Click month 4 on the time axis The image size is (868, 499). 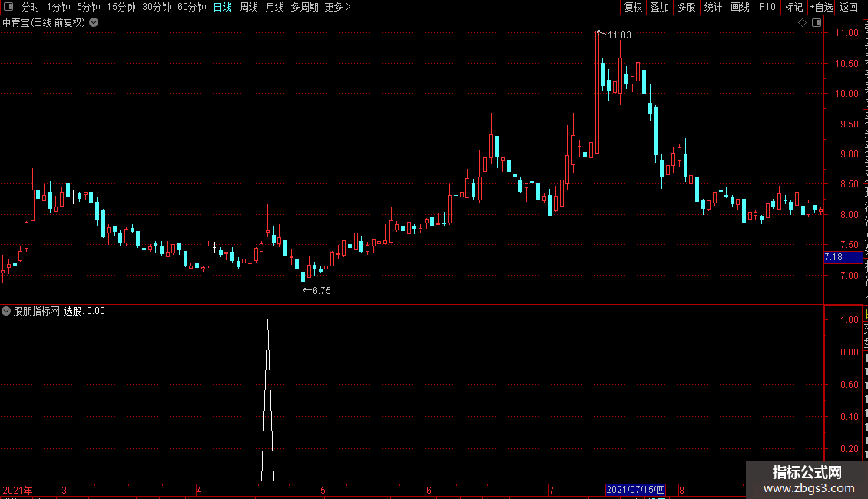tap(199, 490)
